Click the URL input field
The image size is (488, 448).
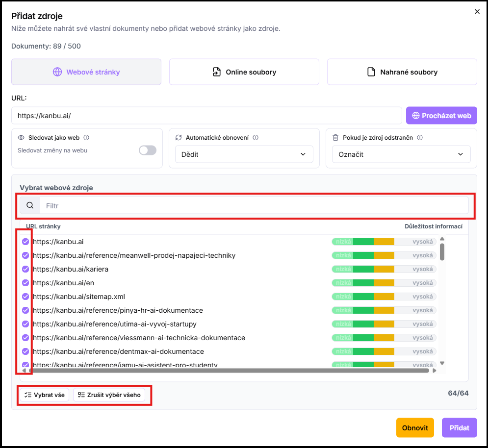coord(206,115)
